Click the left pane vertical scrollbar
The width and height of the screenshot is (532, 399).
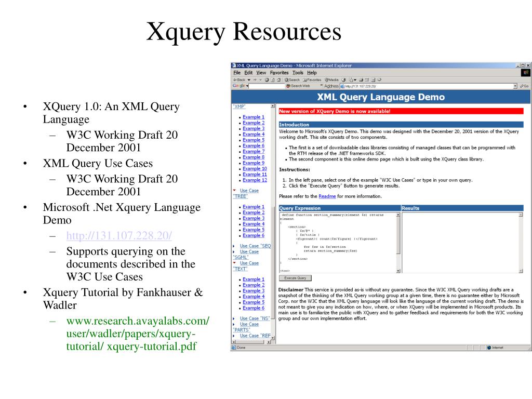pos(273,222)
